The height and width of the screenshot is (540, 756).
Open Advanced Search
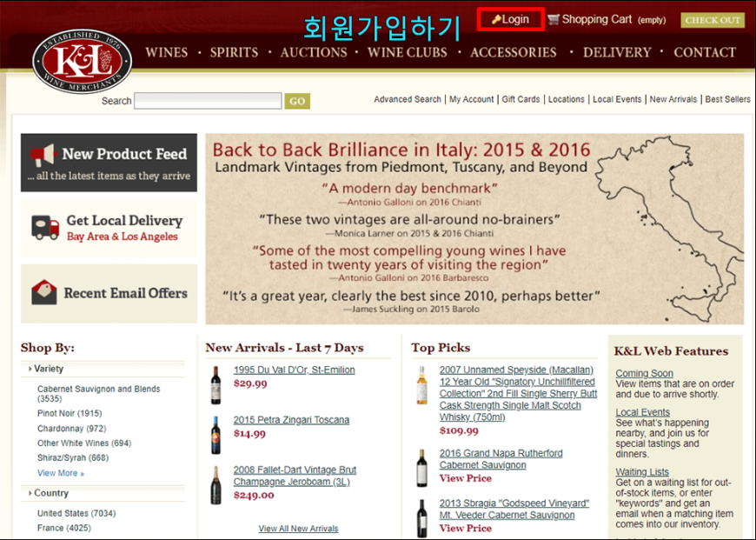tap(408, 99)
